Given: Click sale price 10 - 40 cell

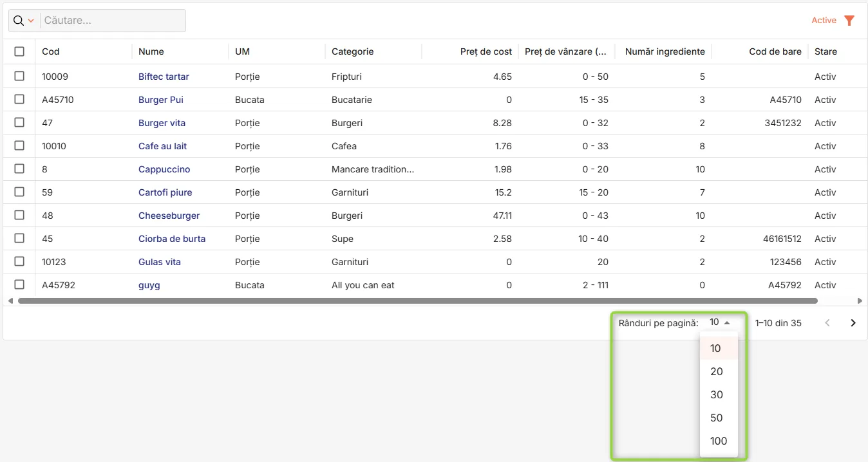Looking at the screenshot, I should 593,239.
